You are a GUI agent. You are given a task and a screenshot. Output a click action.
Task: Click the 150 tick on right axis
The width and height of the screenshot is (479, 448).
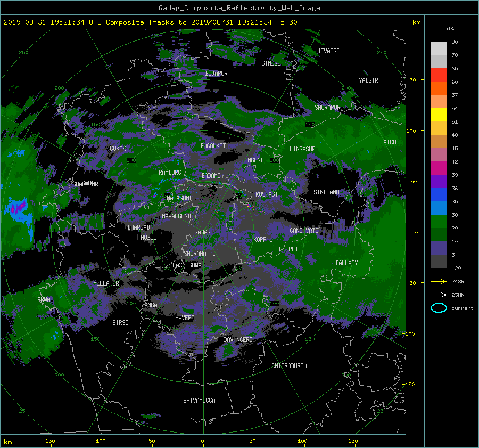click(411, 80)
